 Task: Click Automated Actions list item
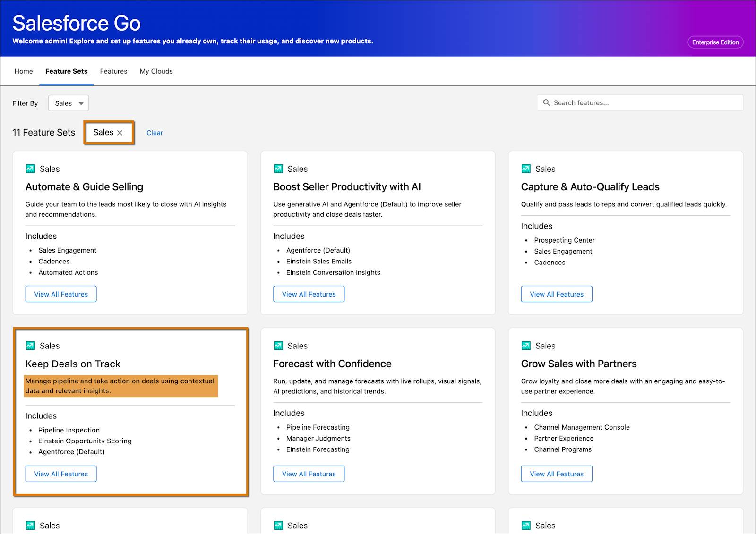[68, 272]
